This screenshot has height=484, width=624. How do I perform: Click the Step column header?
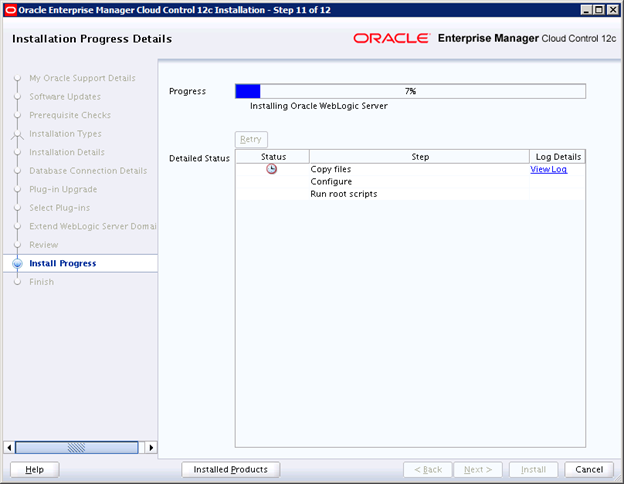(x=420, y=157)
